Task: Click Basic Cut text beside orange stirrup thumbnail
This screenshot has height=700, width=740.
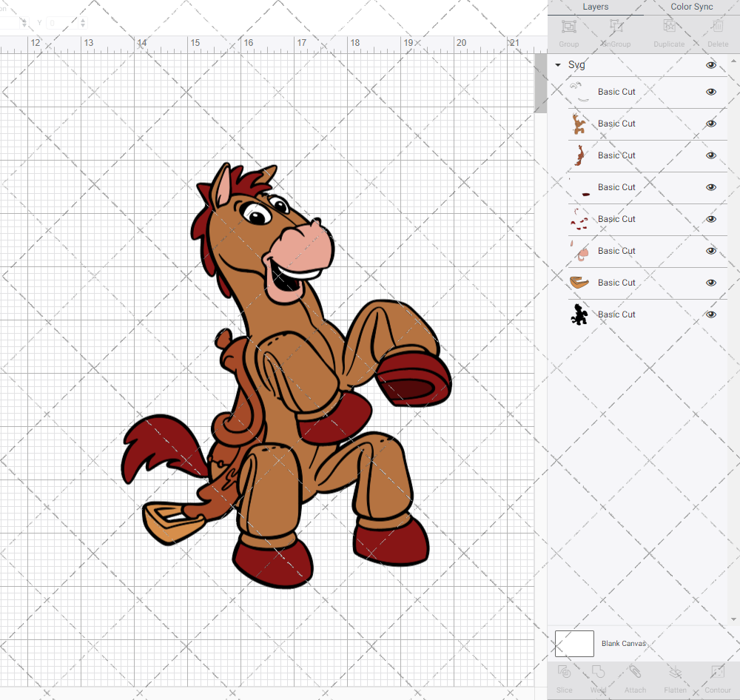Action: 616,283
